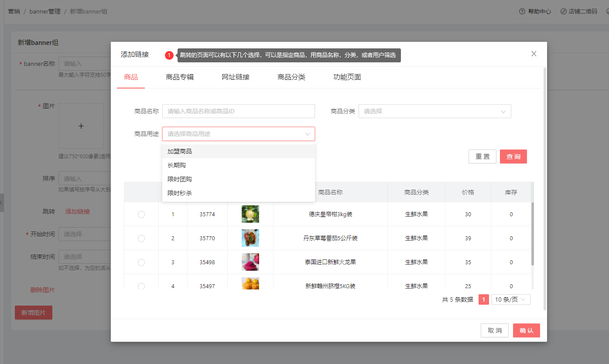
Task: Select radio button for 德庆皇帝柑3kg装
Action: (x=141, y=214)
